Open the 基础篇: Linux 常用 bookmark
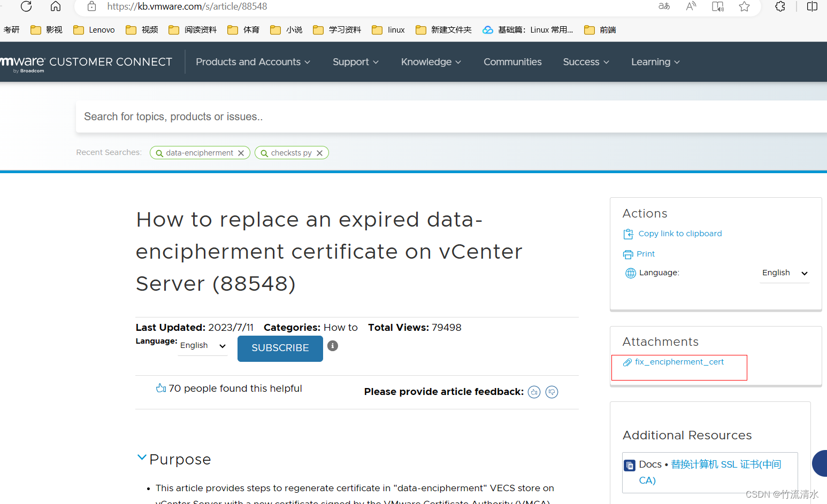This screenshot has height=504, width=827. point(527,30)
